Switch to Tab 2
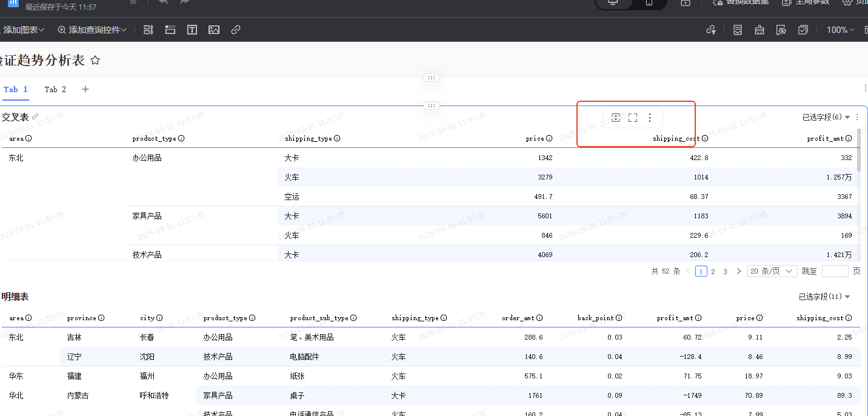The width and height of the screenshot is (868, 416). tap(55, 89)
